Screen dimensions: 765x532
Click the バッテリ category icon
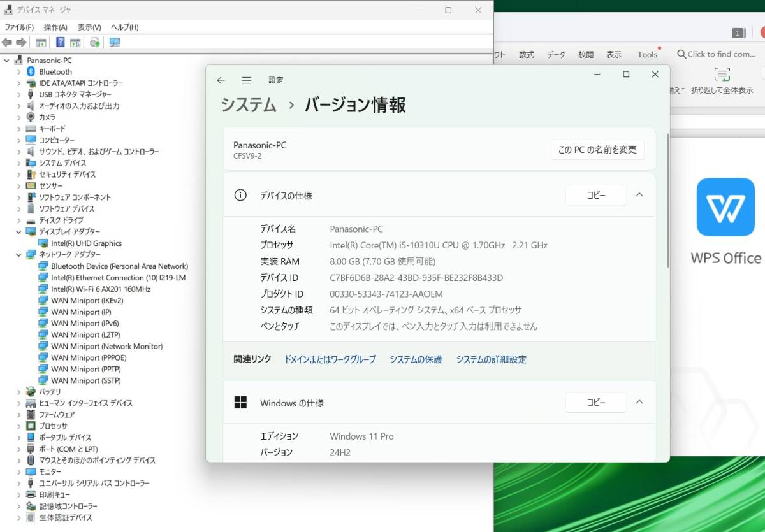point(31,392)
